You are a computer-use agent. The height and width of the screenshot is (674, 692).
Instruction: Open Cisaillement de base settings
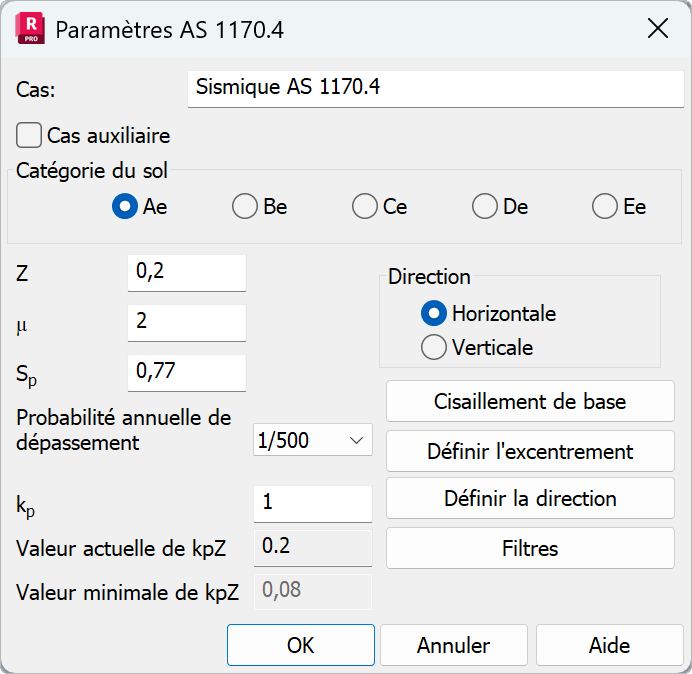pos(530,402)
